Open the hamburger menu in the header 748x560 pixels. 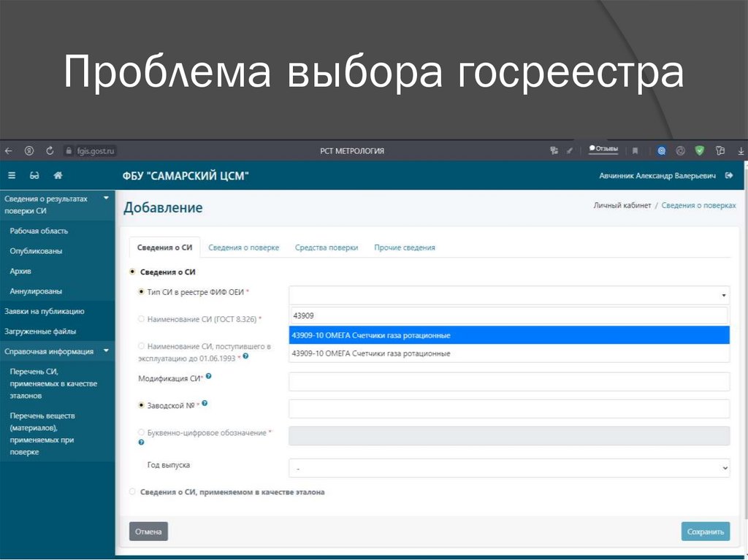coord(12,175)
